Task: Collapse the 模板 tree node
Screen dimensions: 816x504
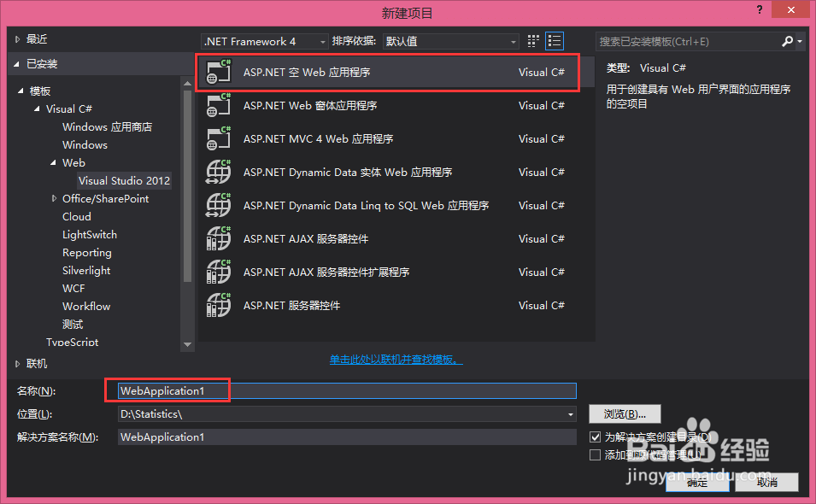Action: tap(21, 91)
